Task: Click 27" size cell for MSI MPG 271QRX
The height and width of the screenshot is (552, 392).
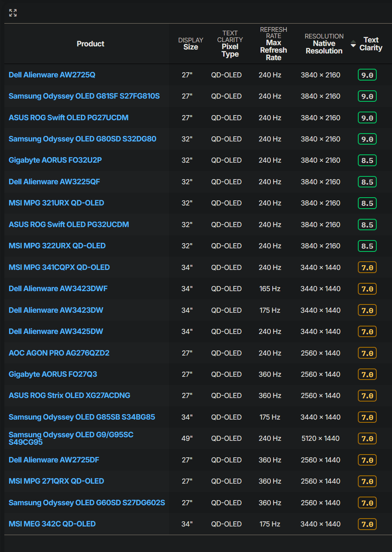Action: [x=187, y=481]
